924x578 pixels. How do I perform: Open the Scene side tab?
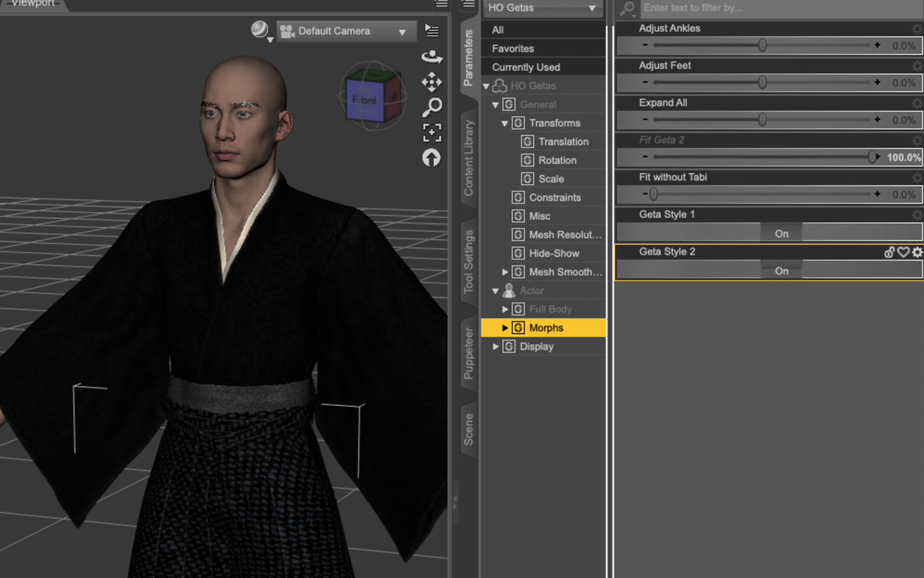469,429
